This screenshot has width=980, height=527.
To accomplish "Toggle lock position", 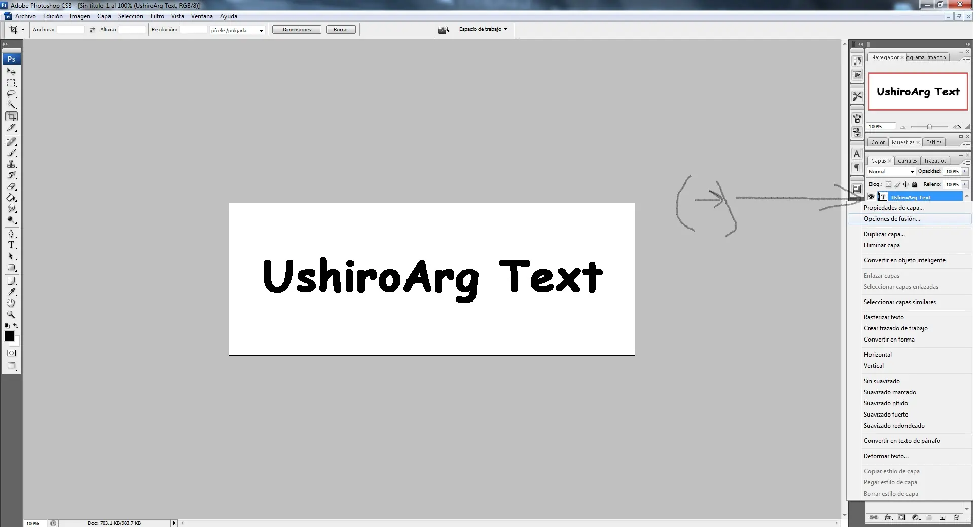I will pyautogui.click(x=905, y=184).
